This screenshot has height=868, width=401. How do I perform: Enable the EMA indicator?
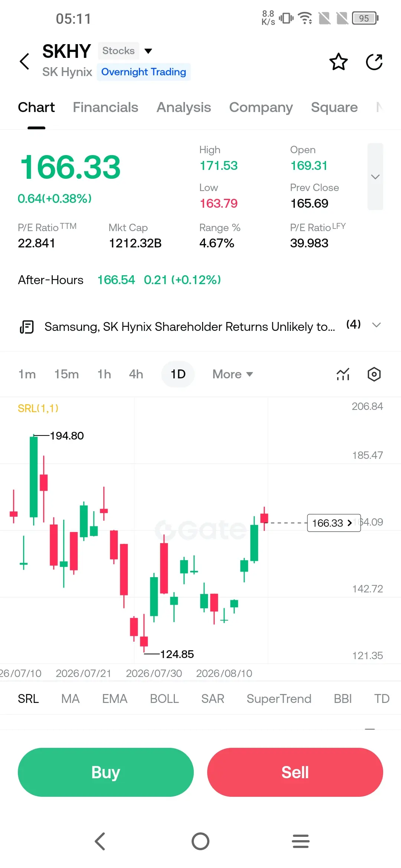tap(115, 698)
